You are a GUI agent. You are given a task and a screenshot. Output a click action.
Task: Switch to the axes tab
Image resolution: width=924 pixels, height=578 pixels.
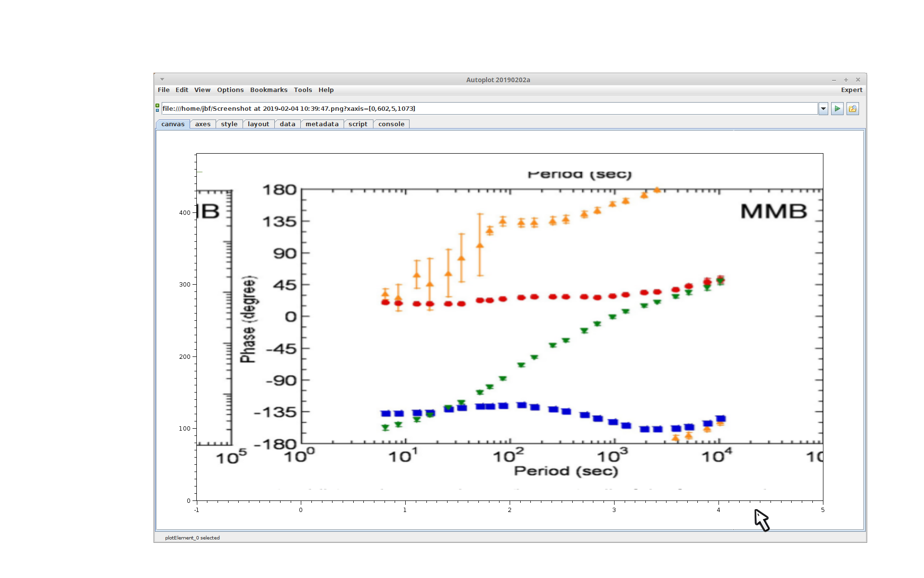click(x=203, y=124)
